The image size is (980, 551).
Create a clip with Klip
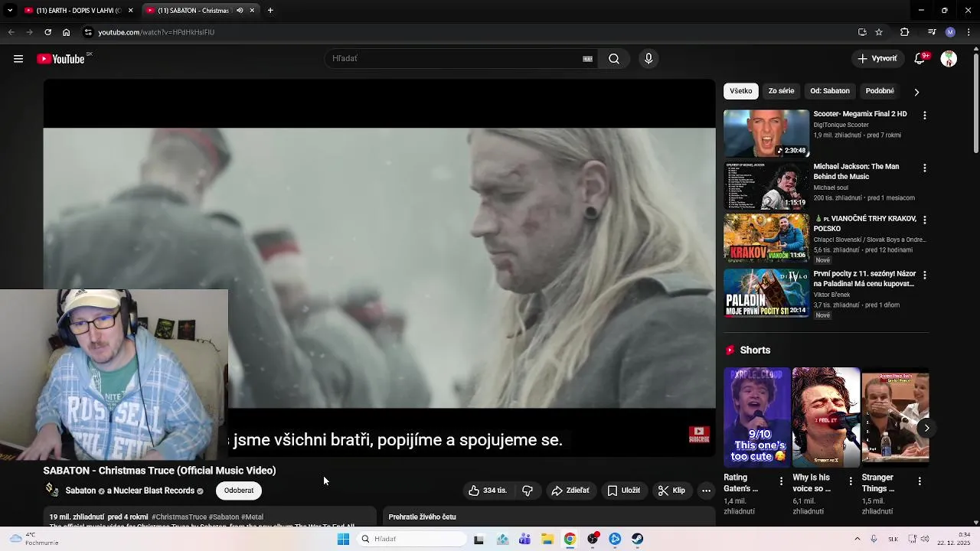point(671,491)
